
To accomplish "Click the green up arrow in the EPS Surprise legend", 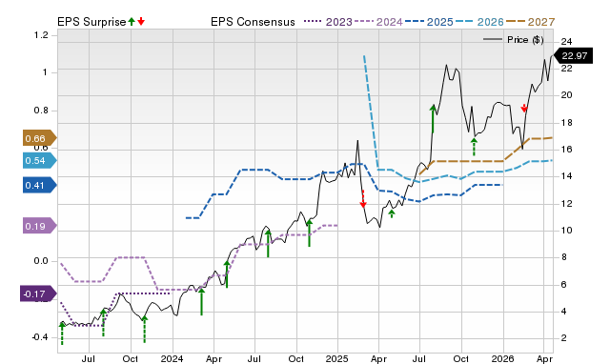I will tap(132, 21).
